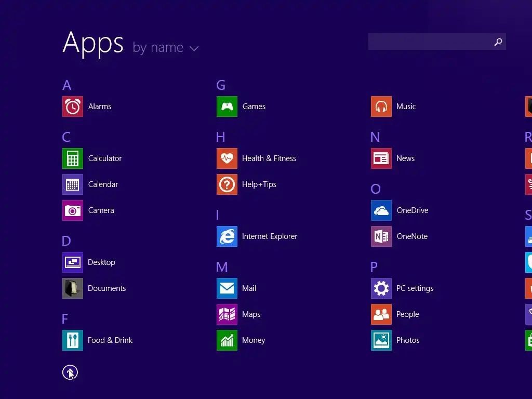Launch Internet Explorer icon
Image resolution: width=532 pixels, height=399 pixels.
click(x=227, y=236)
